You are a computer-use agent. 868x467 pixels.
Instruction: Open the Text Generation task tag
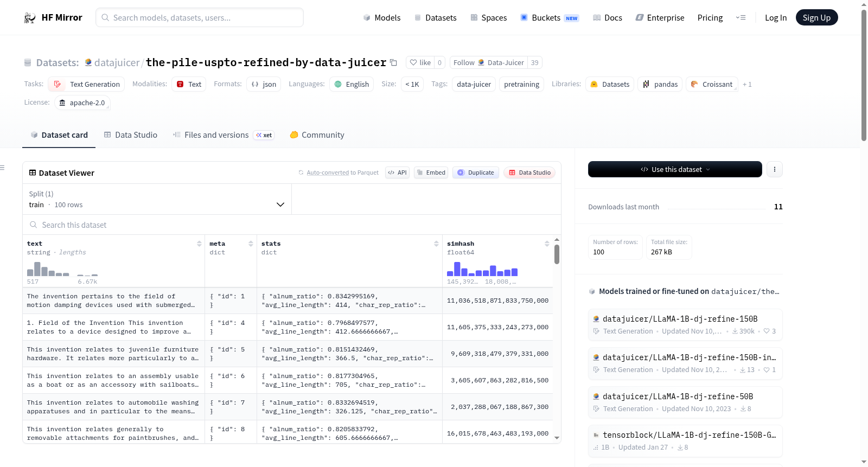click(86, 84)
